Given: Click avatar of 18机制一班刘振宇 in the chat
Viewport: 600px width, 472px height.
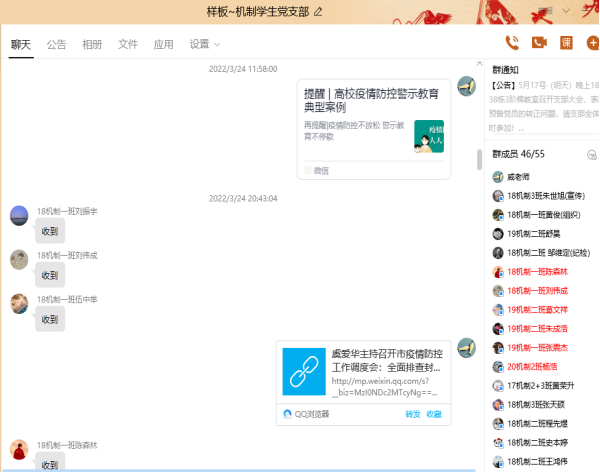Looking at the screenshot, I should coord(19,215).
